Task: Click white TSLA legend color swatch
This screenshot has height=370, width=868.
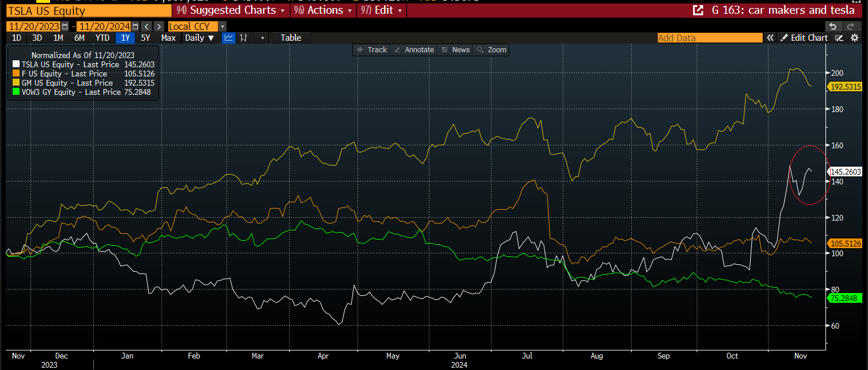Action: click(16, 65)
